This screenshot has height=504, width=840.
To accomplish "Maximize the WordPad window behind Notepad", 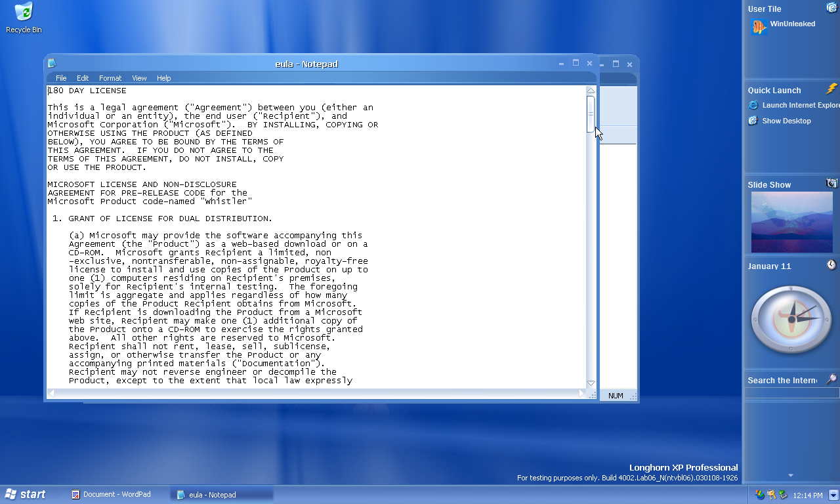I will click(616, 64).
